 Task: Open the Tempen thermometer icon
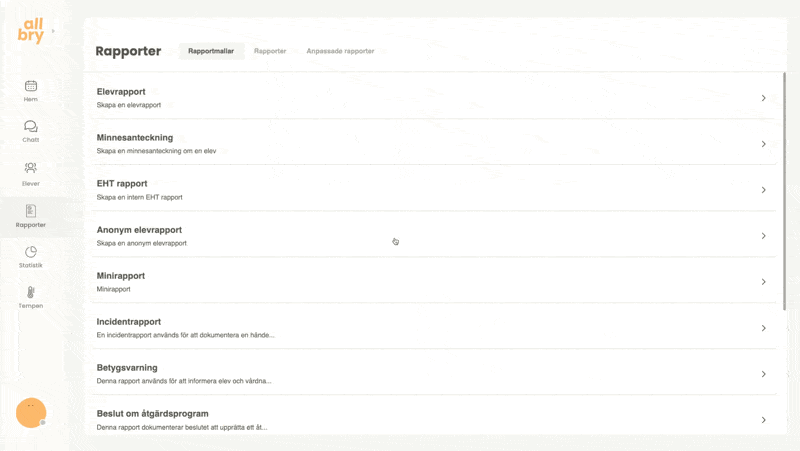coord(31,293)
